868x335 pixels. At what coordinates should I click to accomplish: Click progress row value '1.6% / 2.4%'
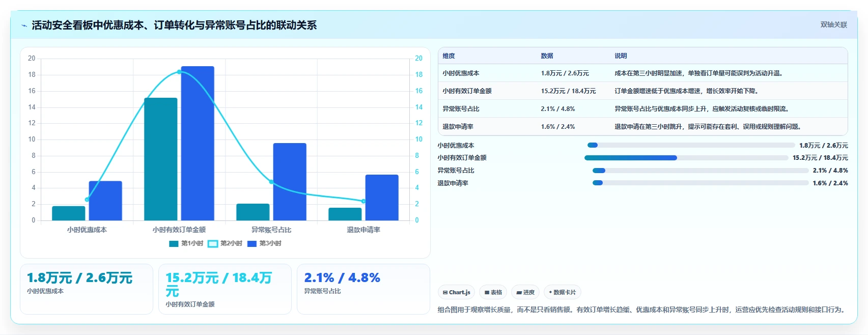pos(830,183)
